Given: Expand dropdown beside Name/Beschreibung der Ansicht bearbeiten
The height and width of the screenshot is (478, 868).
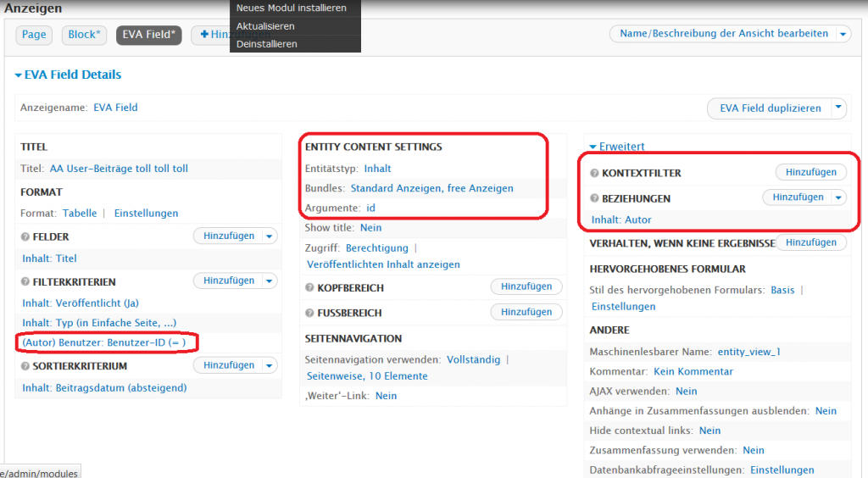Looking at the screenshot, I should tap(843, 34).
